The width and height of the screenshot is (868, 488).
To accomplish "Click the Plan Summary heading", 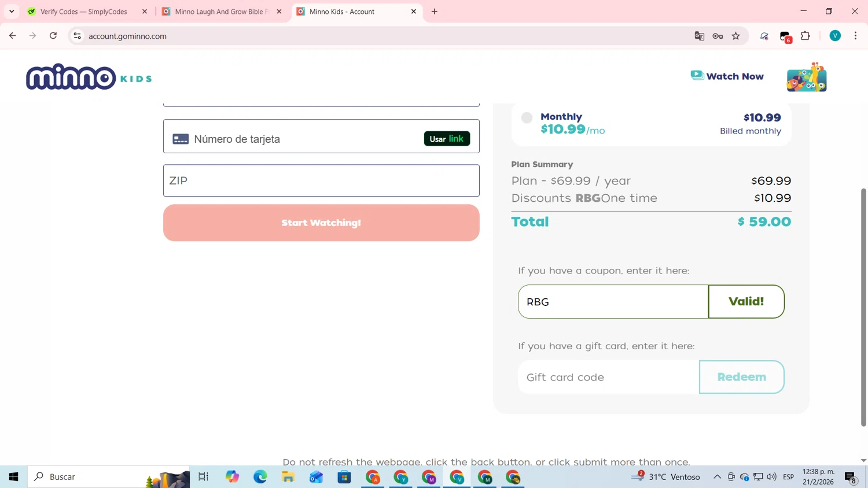I will click(542, 164).
